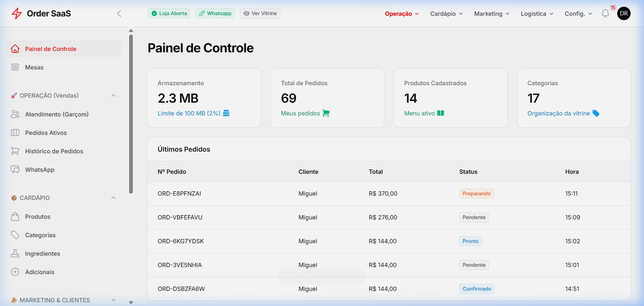Select order ORD-6KG7YDSK
The image size is (644, 306).
(x=181, y=241)
